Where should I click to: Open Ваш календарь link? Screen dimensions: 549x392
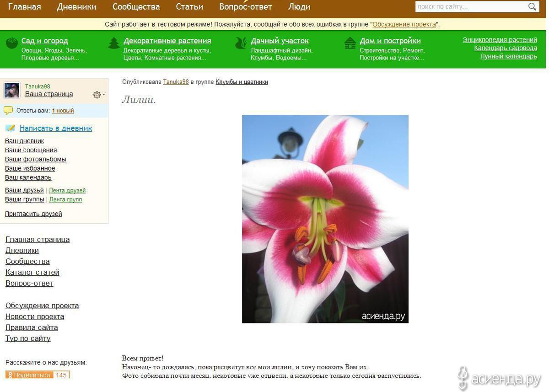pyautogui.click(x=28, y=177)
